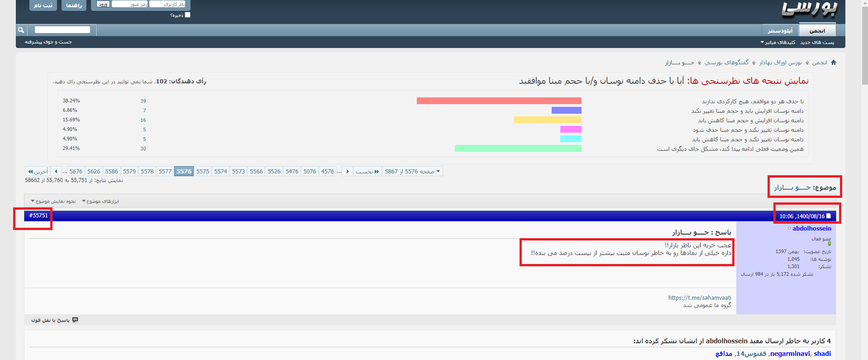Go to page 4576
Image resolution: width=868 pixels, height=360 pixels.
pyautogui.click(x=328, y=172)
